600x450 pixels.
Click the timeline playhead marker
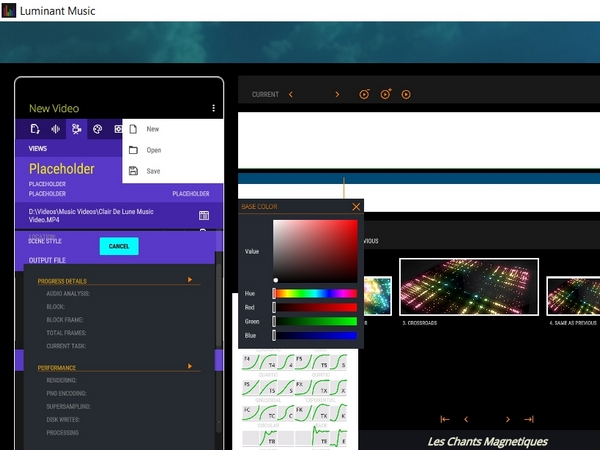click(x=344, y=187)
